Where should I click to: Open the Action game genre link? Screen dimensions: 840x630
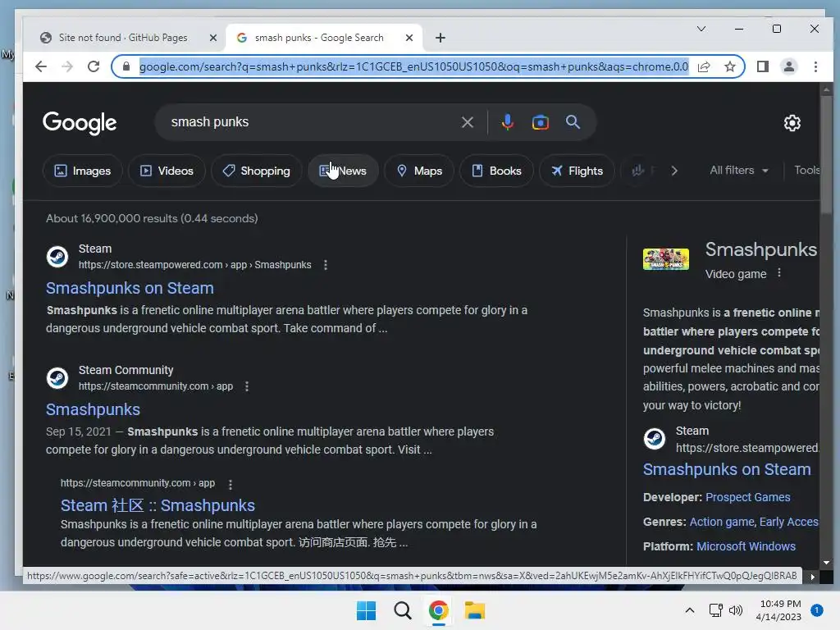click(721, 522)
